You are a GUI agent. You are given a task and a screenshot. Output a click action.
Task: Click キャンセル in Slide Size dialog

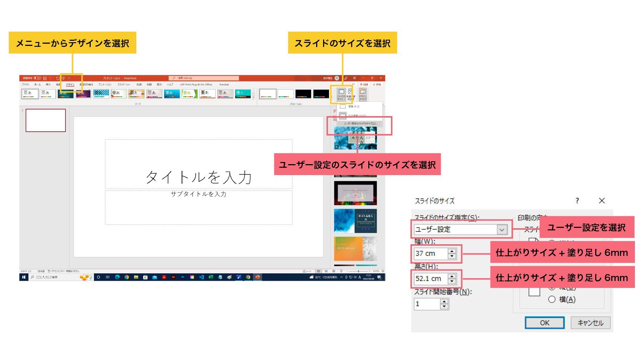click(590, 323)
